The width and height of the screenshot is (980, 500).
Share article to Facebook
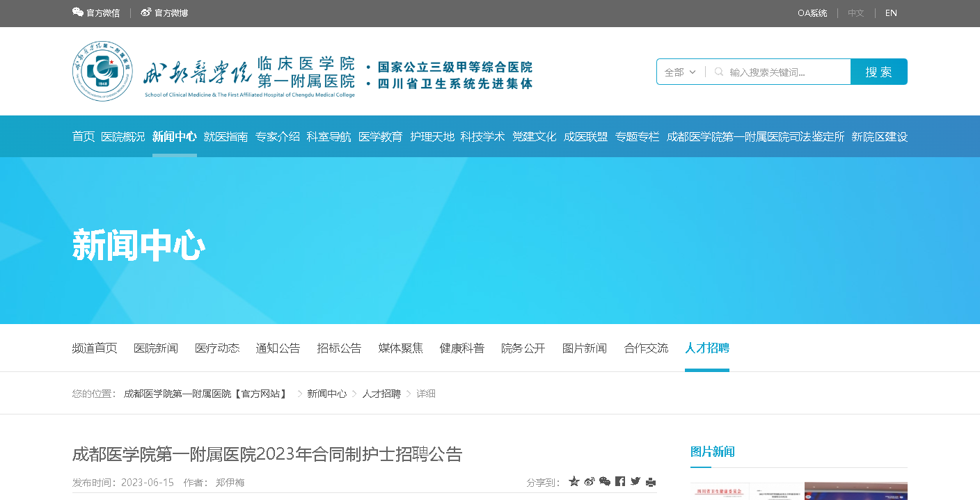(x=620, y=481)
